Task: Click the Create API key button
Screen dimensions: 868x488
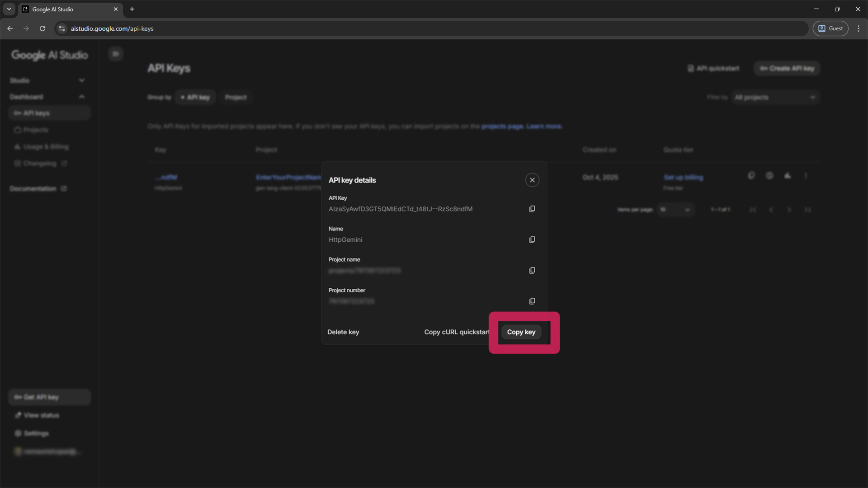Action: (x=787, y=68)
